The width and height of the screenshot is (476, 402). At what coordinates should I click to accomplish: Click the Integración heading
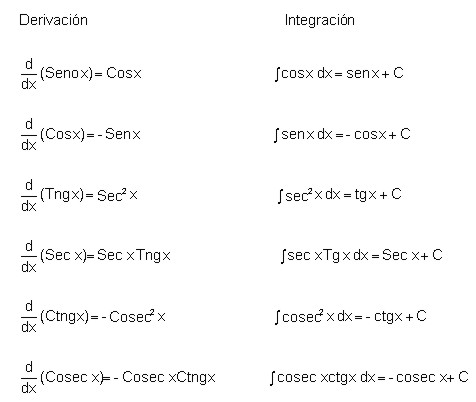pos(319,20)
